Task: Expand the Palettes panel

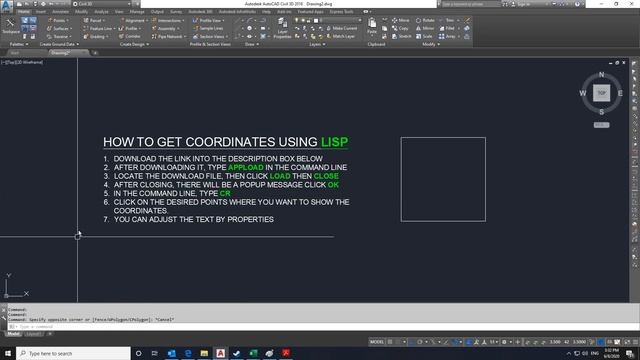Action: click(19, 44)
